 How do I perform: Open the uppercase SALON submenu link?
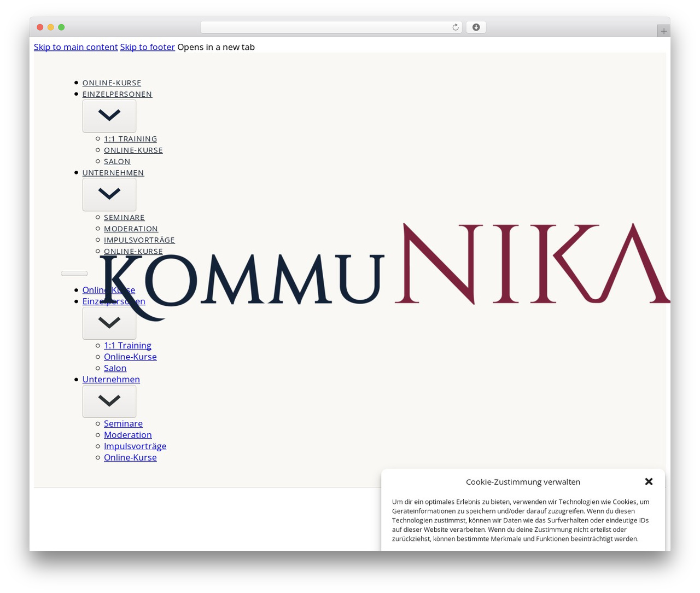coord(117,161)
